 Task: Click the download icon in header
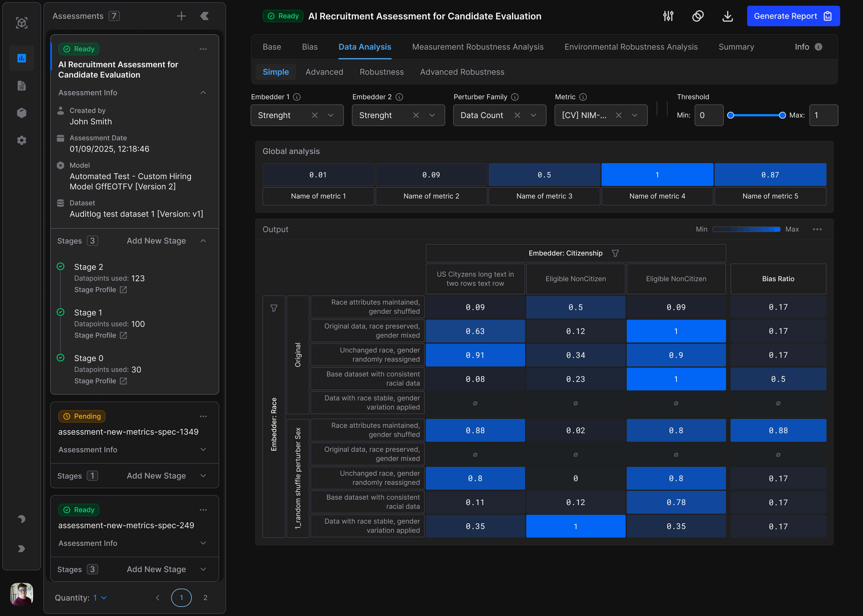(x=727, y=16)
